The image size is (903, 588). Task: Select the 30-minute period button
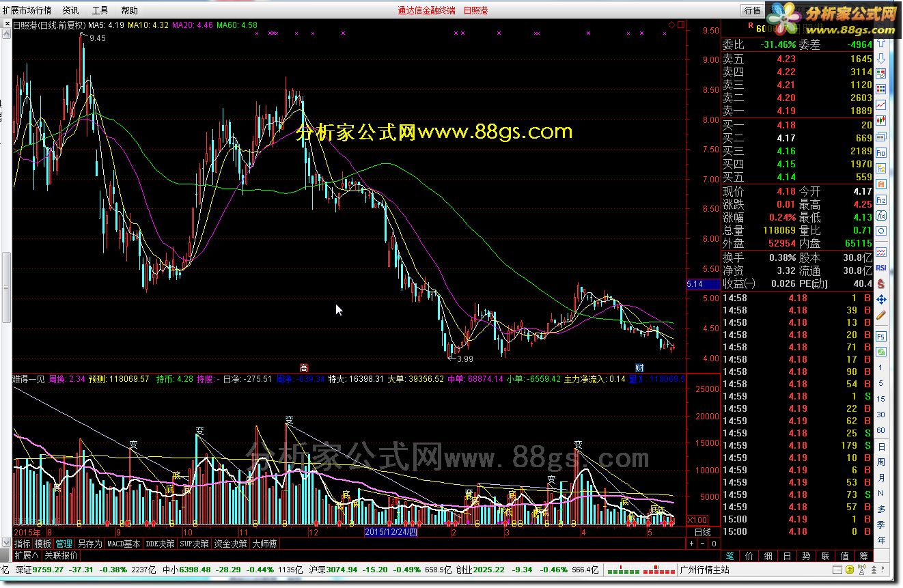(881, 415)
